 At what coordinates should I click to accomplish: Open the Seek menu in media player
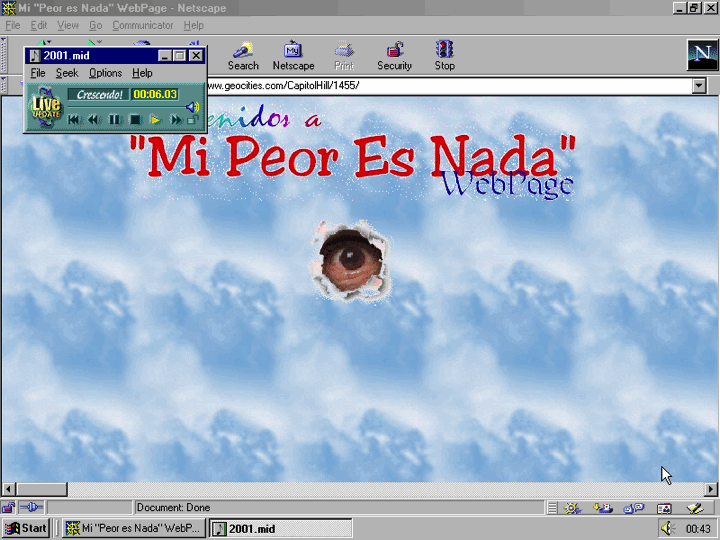[x=67, y=73]
